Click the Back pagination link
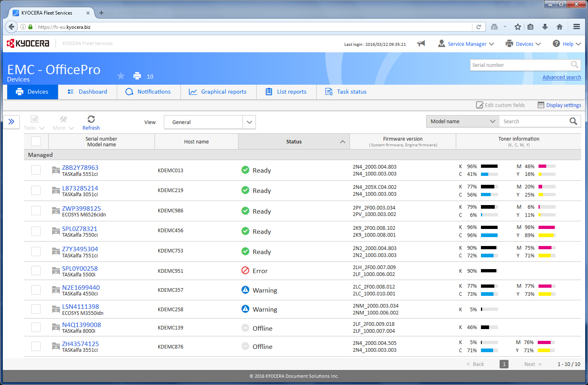This screenshot has width=588, height=385. pyautogui.click(x=475, y=364)
